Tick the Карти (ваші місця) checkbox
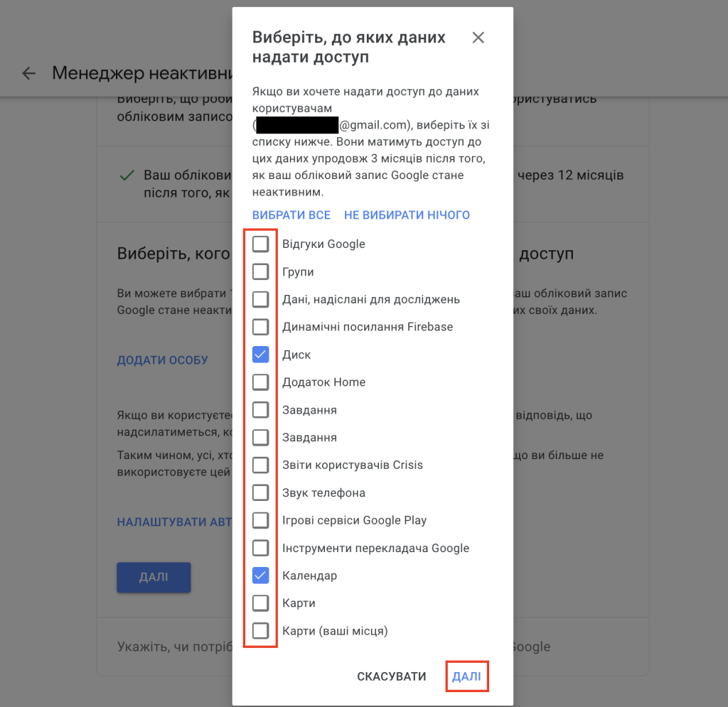 (x=260, y=630)
